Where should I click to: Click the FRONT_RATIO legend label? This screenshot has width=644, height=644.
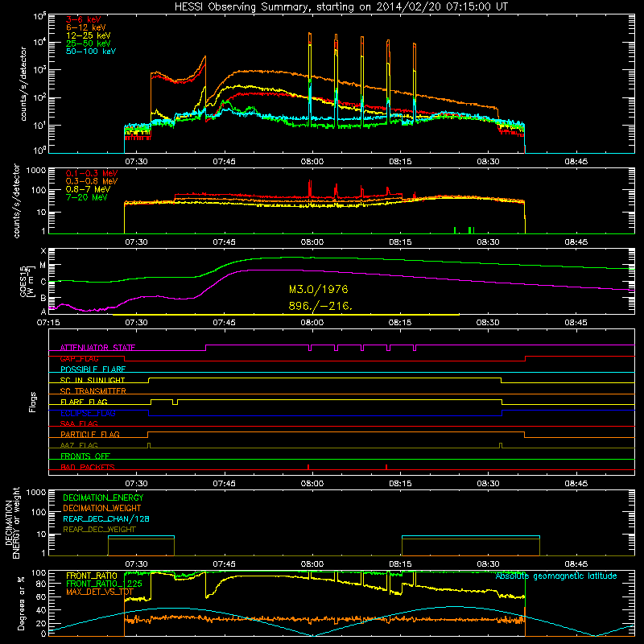92,576
